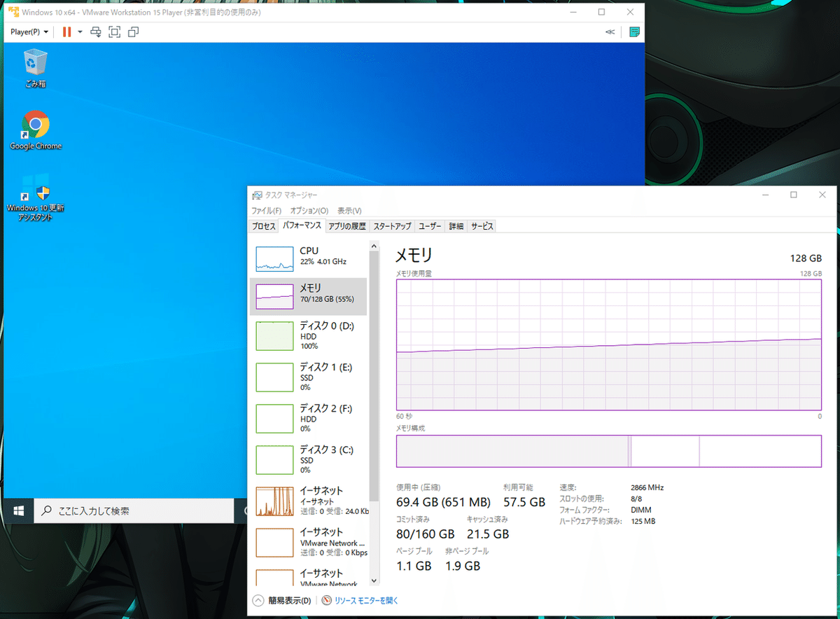The width and height of the screenshot is (840, 619).
Task: Select Disk 2 (F:) HDD item
Action: (308, 418)
